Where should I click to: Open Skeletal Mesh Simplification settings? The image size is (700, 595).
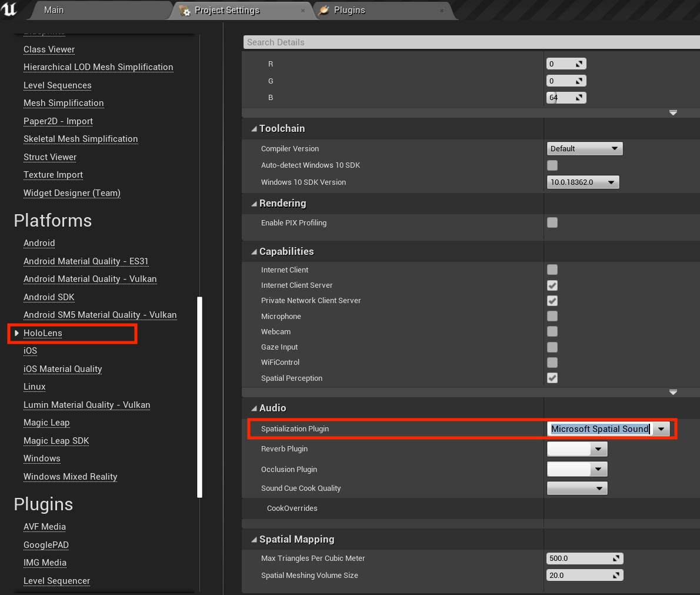(x=81, y=139)
